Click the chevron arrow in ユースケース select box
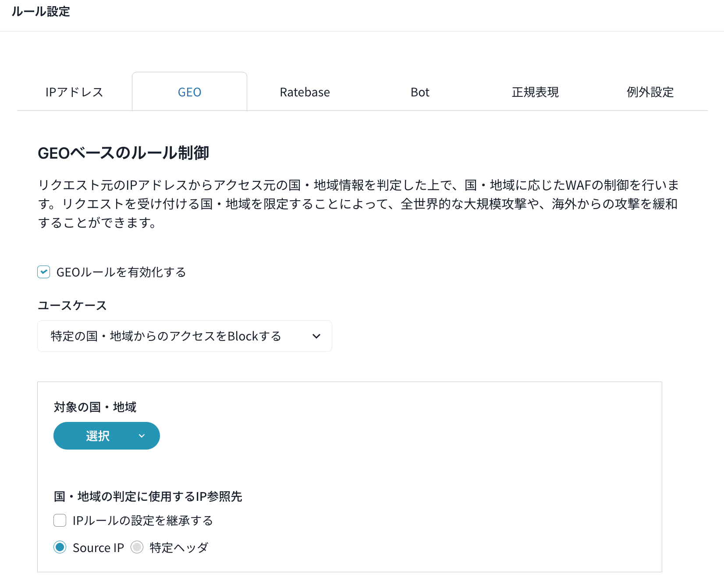This screenshot has height=588, width=724. click(x=316, y=336)
